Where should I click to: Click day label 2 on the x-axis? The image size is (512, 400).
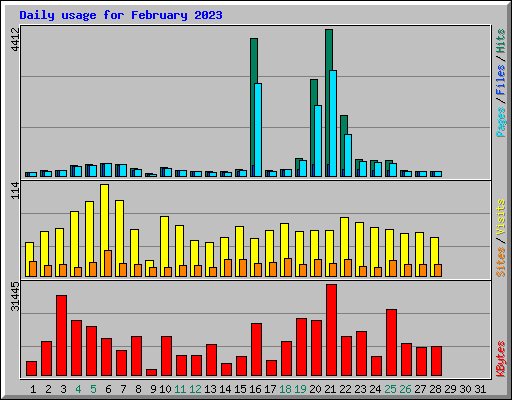48,389
